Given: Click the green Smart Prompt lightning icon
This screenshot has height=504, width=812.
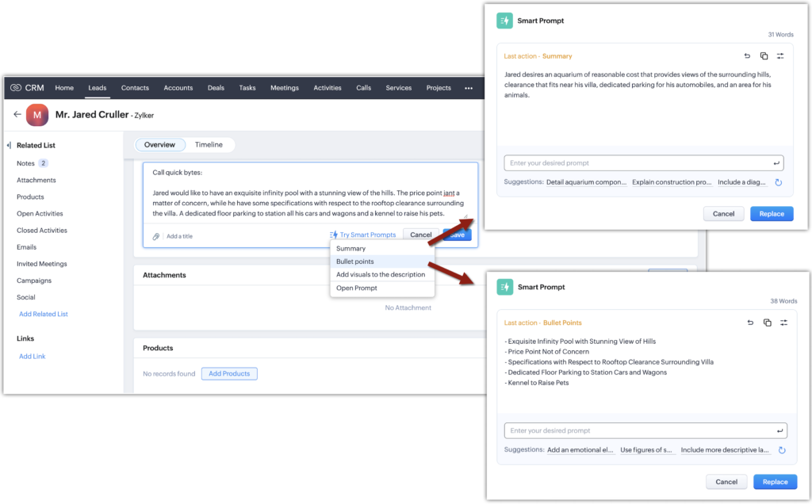Looking at the screenshot, I should (x=504, y=20).
